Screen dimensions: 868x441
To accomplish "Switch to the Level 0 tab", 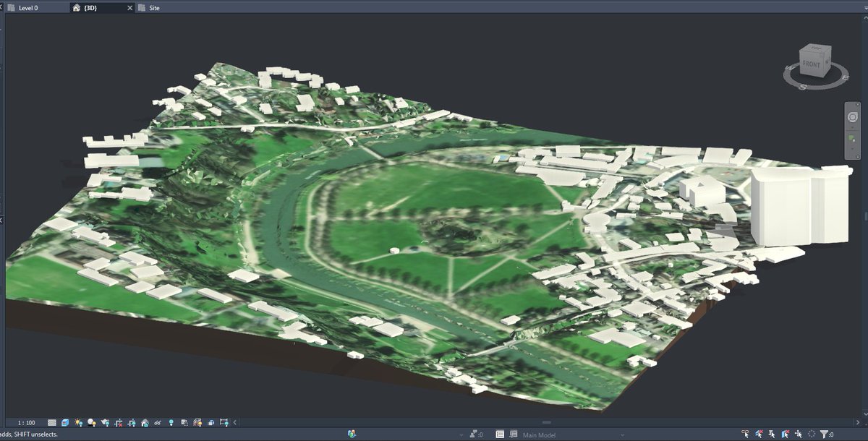I will (x=29, y=8).
